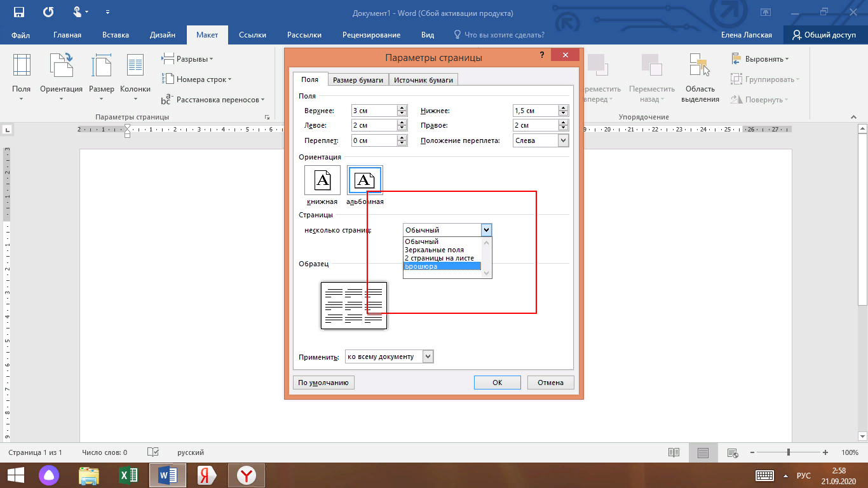
Task: Adjust Нижнее margin spinner
Action: (x=563, y=111)
